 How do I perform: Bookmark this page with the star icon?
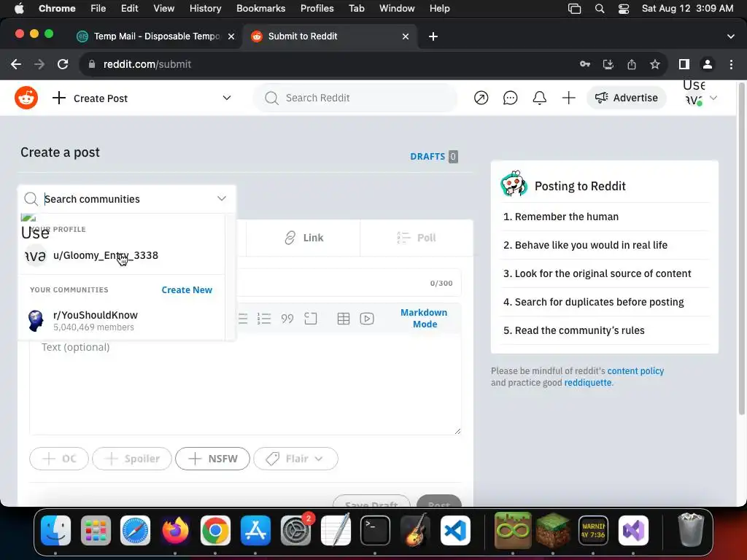point(655,64)
